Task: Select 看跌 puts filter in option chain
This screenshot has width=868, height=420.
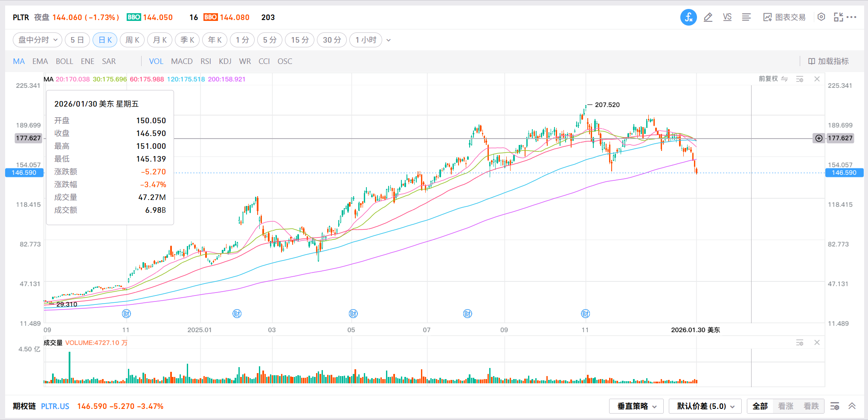Action: tap(811, 406)
